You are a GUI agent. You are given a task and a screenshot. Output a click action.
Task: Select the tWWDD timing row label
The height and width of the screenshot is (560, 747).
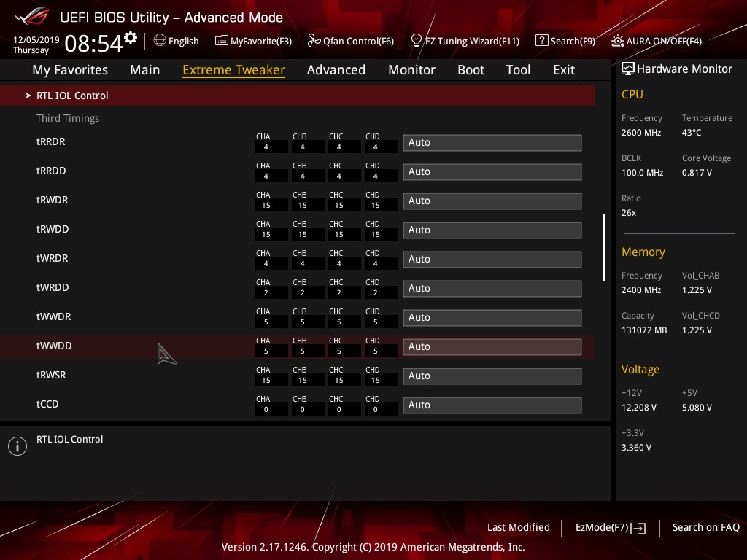pyautogui.click(x=54, y=346)
